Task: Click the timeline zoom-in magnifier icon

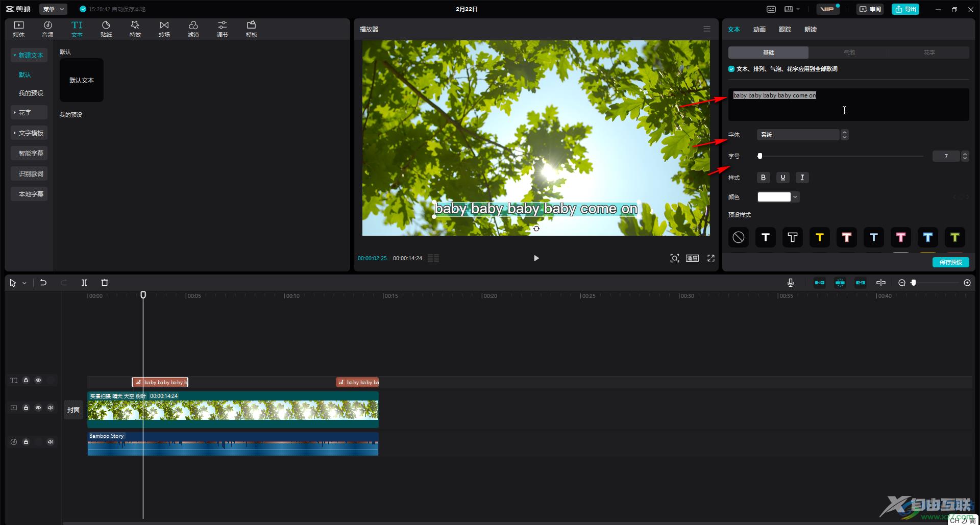Action: 967,283
